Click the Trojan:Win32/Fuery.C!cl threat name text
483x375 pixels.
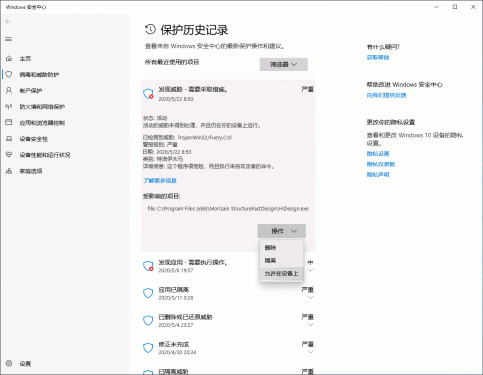pyautogui.click(x=204, y=137)
